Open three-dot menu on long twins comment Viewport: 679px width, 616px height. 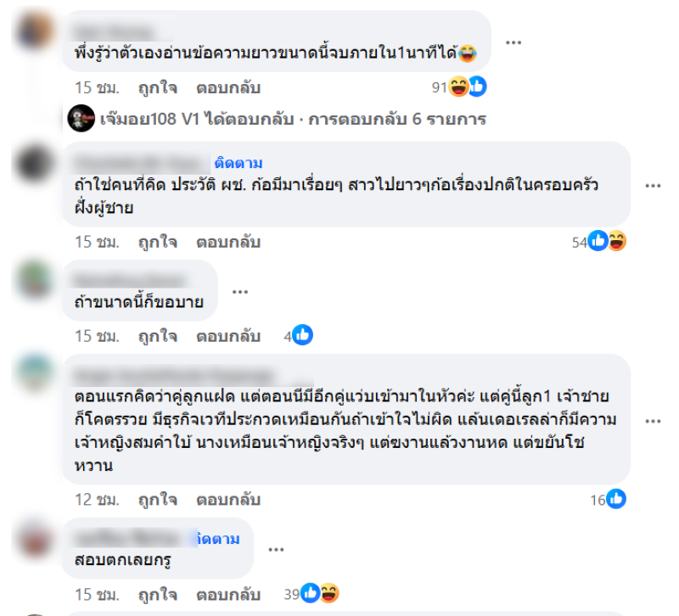(653, 421)
